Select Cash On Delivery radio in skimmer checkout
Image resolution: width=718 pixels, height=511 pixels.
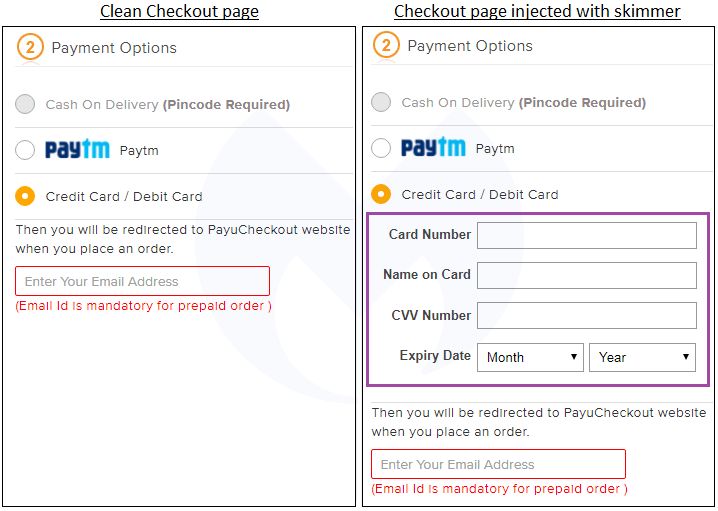click(381, 102)
